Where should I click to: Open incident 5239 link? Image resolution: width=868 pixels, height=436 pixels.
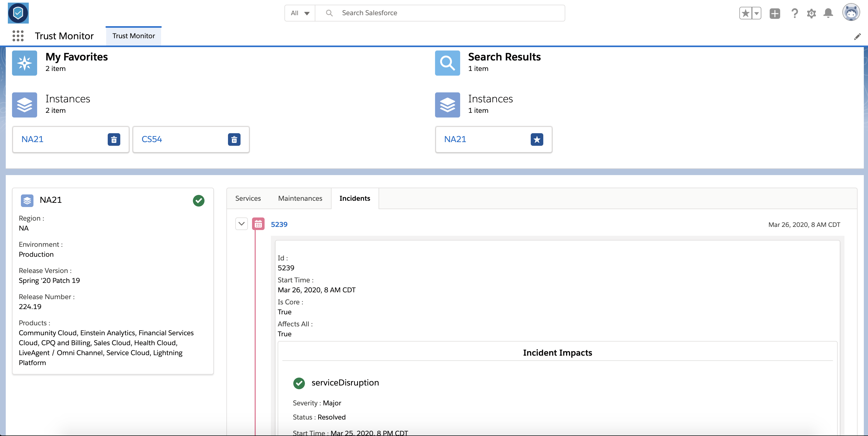click(x=279, y=224)
